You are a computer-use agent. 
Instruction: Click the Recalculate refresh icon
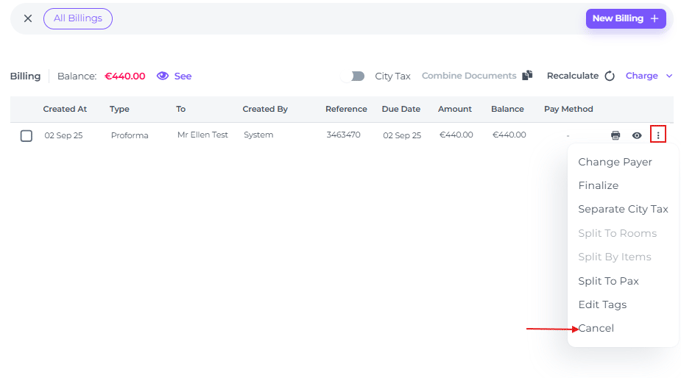point(610,76)
